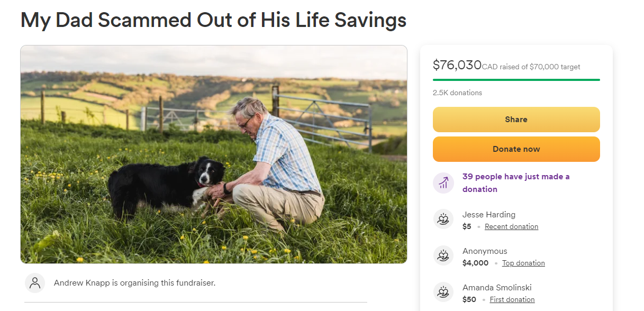Click the heart-hand icon beside Jesse Harding

(443, 219)
